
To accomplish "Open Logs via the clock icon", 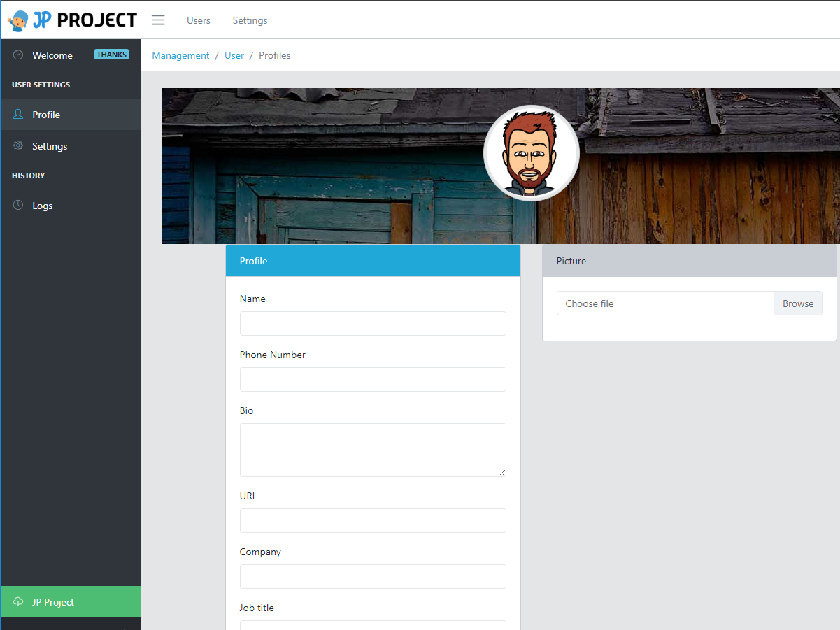I will (x=18, y=205).
